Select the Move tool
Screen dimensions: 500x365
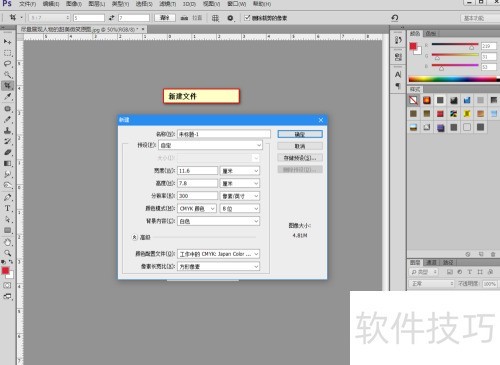7,42
